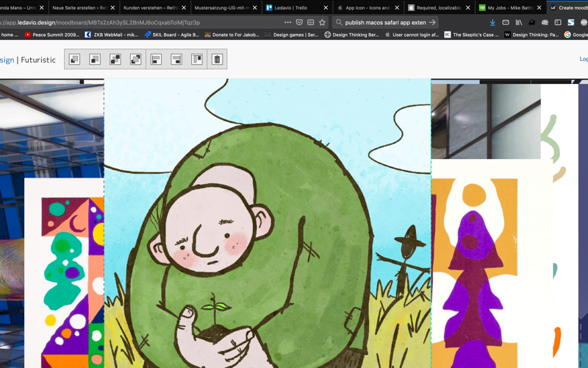Image resolution: width=588 pixels, height=368 pixels.
Task: Select the grey window panes photo
Action: pyautogui.click(x=486, y=121)
